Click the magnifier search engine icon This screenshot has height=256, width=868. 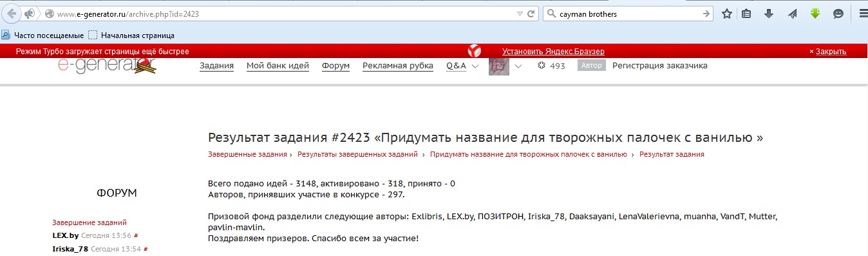(551, 14)
